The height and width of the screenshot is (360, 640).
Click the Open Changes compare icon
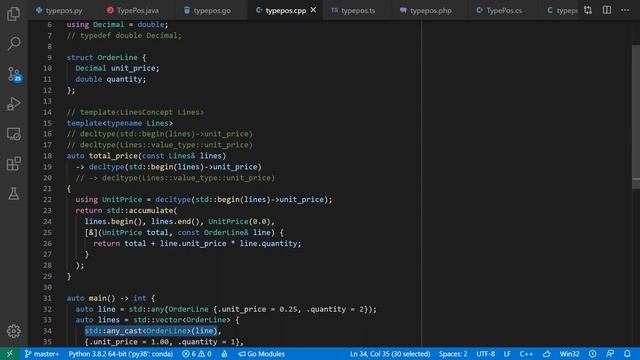point(588,10)
